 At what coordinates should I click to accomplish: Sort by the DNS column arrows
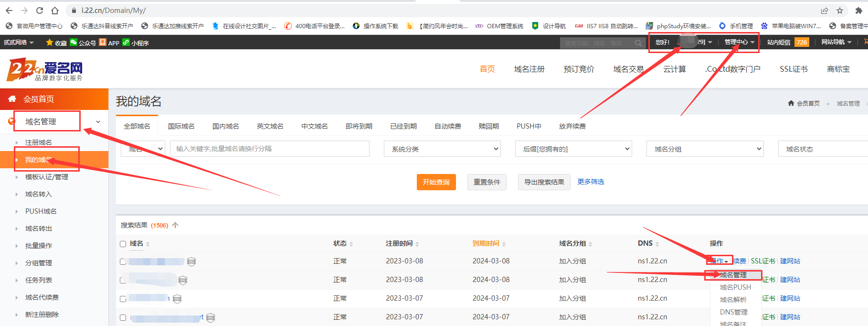(x=657, y=244)
